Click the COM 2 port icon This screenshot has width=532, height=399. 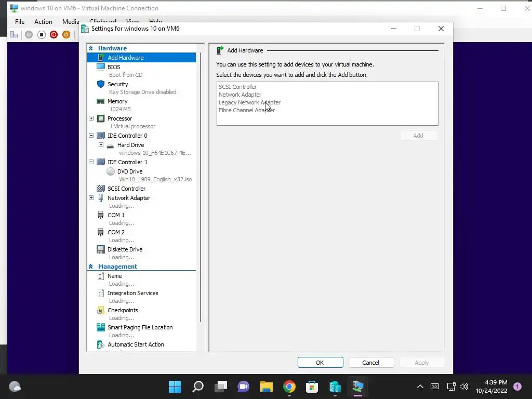tap(100, 232)
